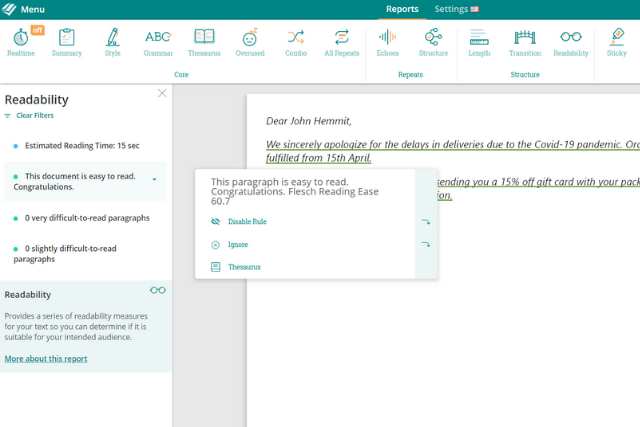The width and height of the screenshot is (640, 427).
Task: Open 'More about this report' link
Action: point(46,359)
